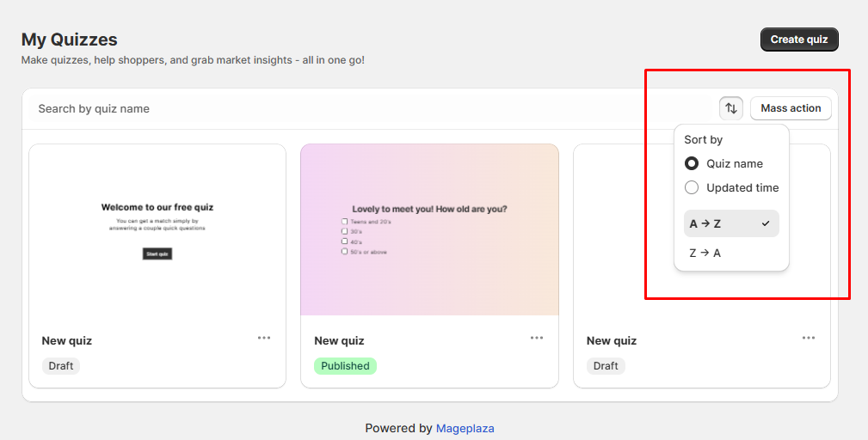Screen dimensions: 868x440
Task: Open the Mass action dropdown
Action: click(791, 108)
